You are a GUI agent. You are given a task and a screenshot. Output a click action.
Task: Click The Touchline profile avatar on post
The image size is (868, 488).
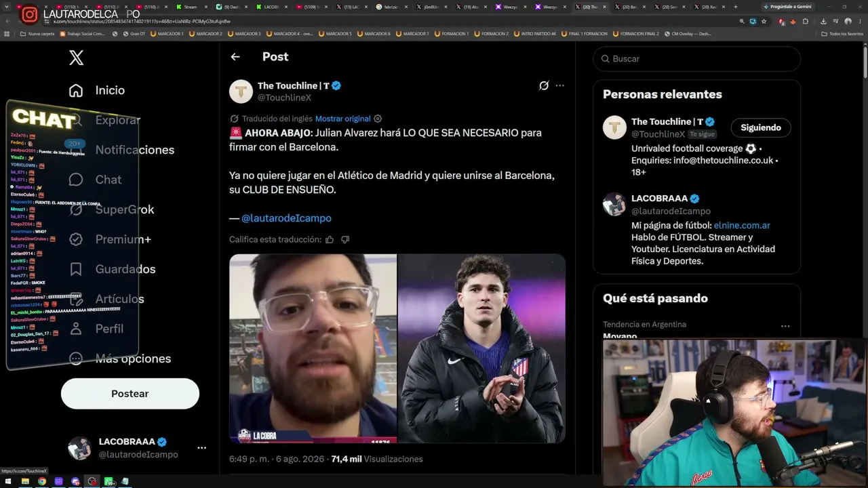[241, 91]
